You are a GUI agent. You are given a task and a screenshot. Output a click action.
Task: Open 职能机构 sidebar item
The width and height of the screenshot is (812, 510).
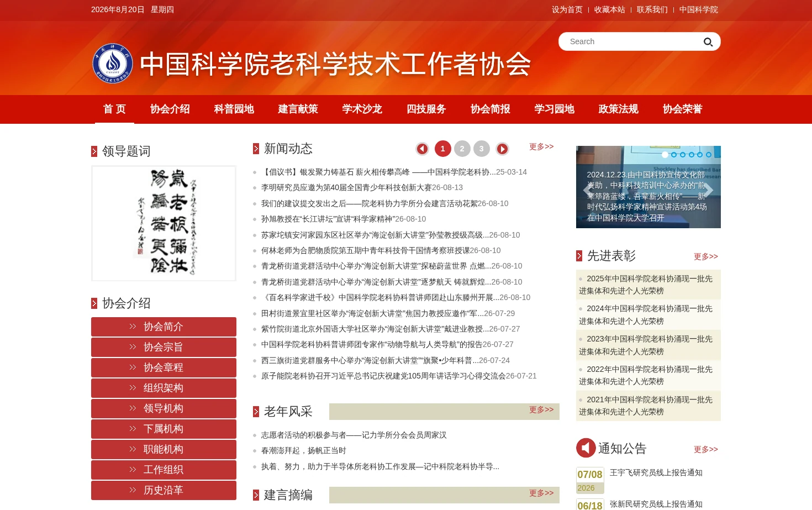tap(164, 449)
